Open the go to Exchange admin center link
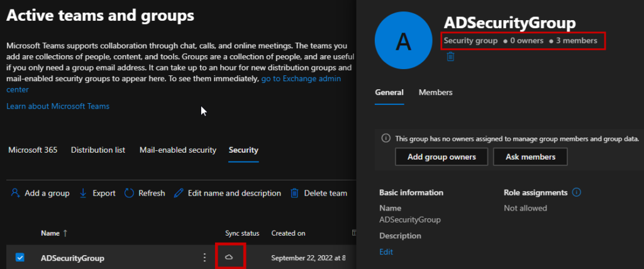The image size is (644, 269). [x=302, y=79]
